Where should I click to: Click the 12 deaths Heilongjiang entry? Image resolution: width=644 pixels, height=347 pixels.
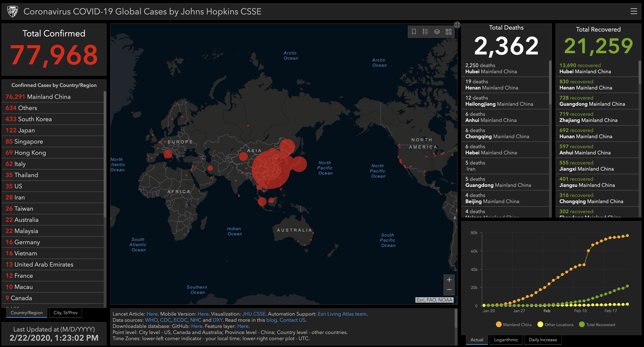click(505, 101)
